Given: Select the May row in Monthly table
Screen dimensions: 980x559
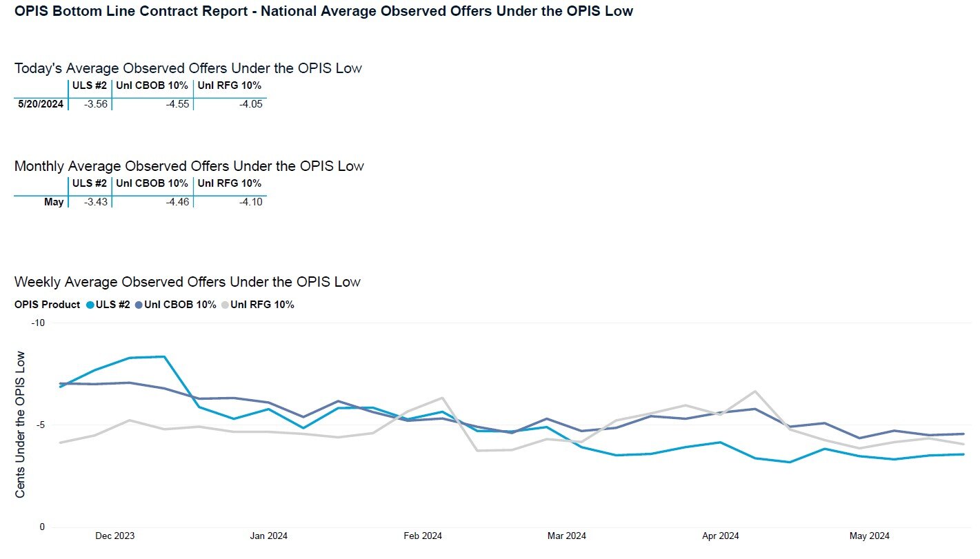Looking at the screenshot, I should click(54, 202).
